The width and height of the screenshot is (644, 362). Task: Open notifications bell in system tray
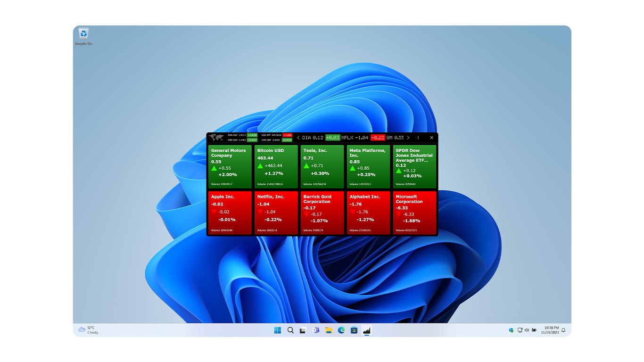(563, 330)
